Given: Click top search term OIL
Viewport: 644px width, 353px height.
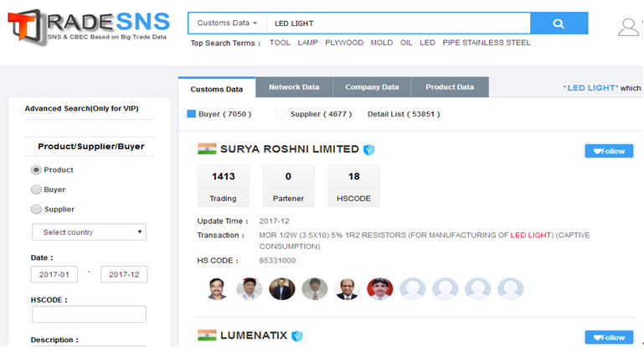Looking at the screenshot, I should coord(406,43).
